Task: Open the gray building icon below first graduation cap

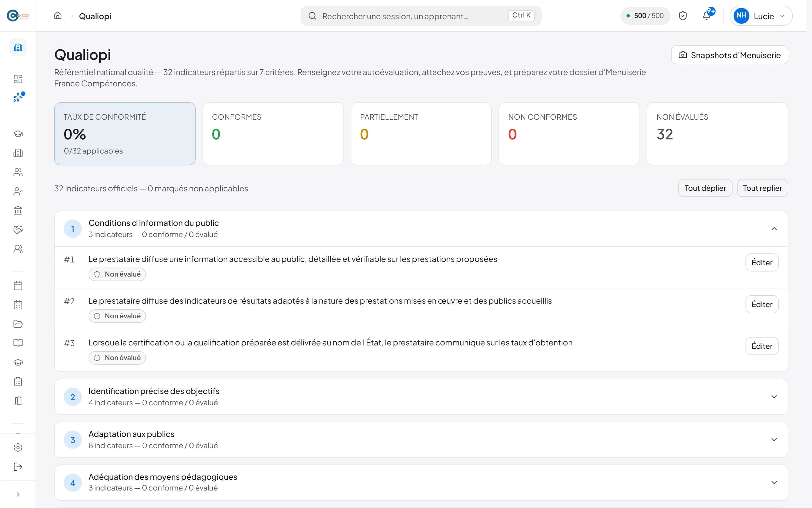Action: point(18,153)
